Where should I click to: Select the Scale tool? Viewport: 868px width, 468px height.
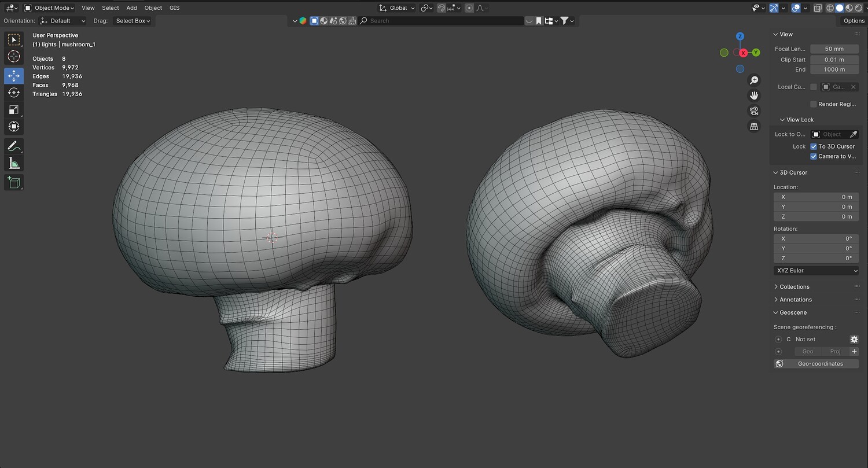(x=14, y=110)
